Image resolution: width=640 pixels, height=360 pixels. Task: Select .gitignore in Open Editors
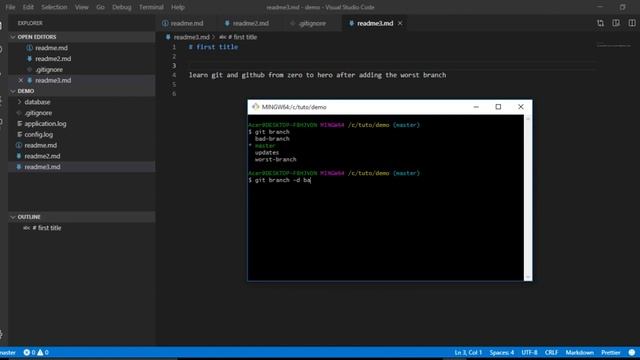point(82,70)
